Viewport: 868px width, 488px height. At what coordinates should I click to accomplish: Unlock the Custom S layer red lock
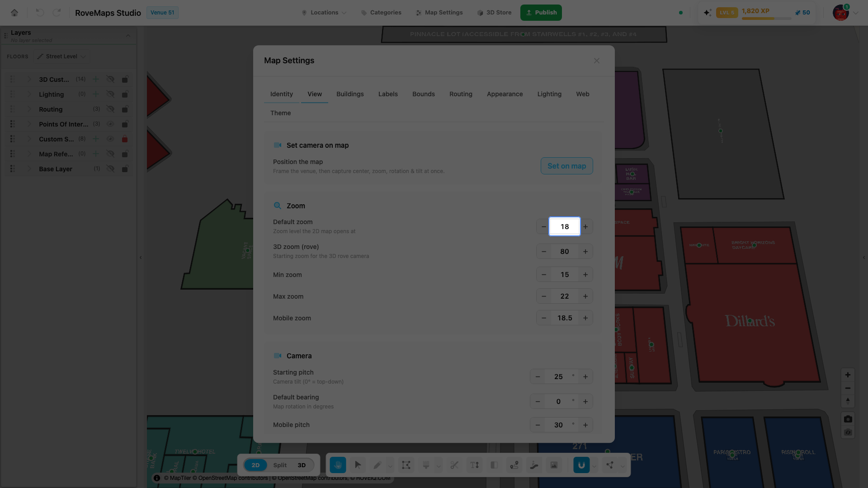[x=125, y=139]
